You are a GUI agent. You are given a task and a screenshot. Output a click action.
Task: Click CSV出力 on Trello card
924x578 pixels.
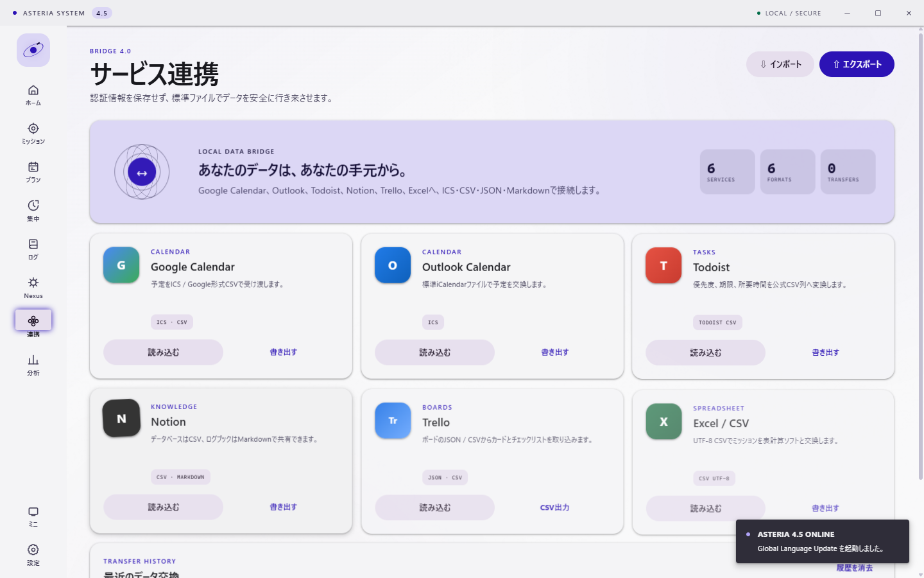[554, 507]
